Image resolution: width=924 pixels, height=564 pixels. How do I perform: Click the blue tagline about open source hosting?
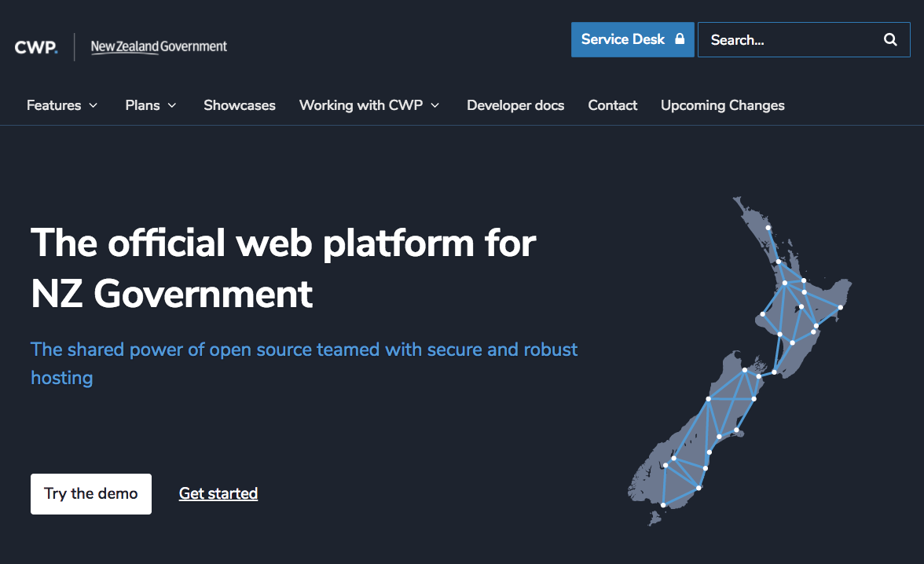pyautogui.click(x=303, y=363)
